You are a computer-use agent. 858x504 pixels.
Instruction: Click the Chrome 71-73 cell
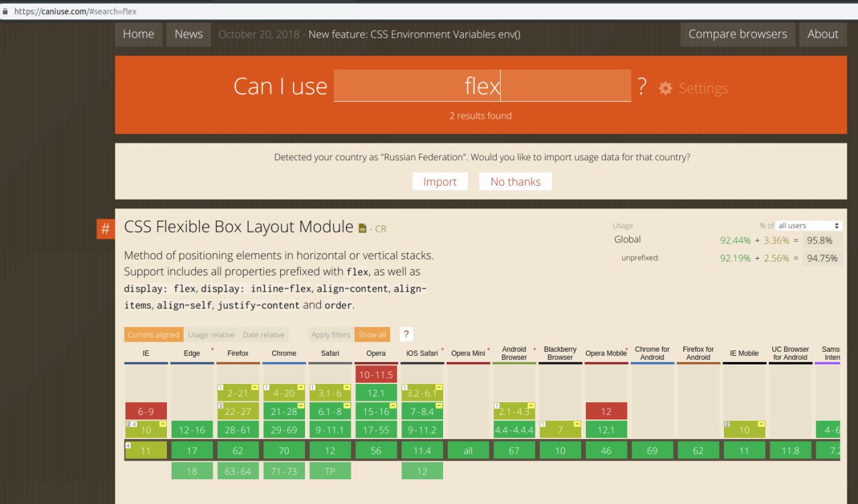pos(284,471)
